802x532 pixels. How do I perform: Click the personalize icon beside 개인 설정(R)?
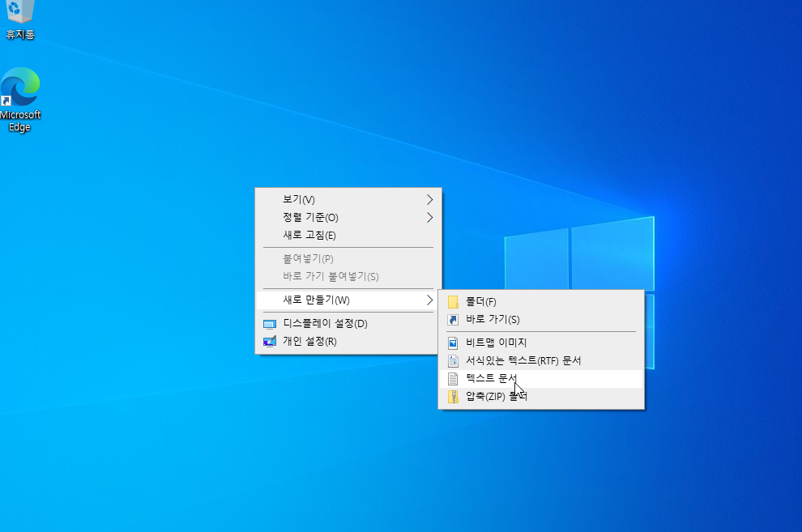click(x=270, y=342)
